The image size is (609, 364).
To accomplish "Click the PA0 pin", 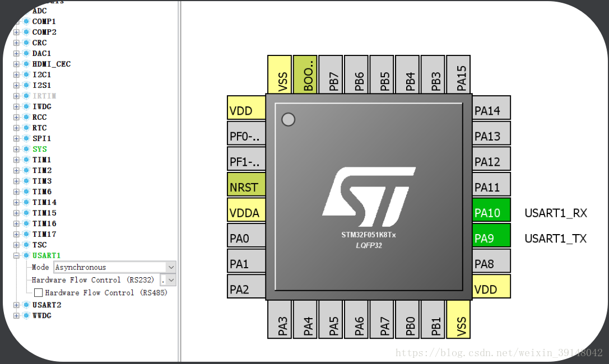I will coord(247,235).
